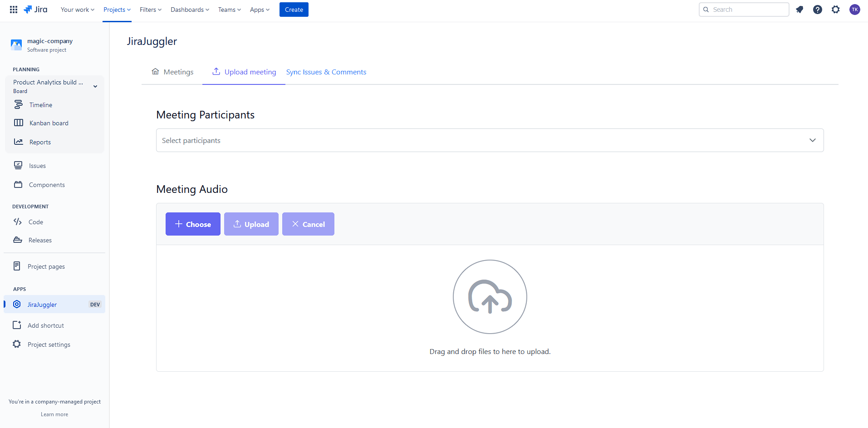
Task: Expand the Apps menu
Action: point(260,10)
